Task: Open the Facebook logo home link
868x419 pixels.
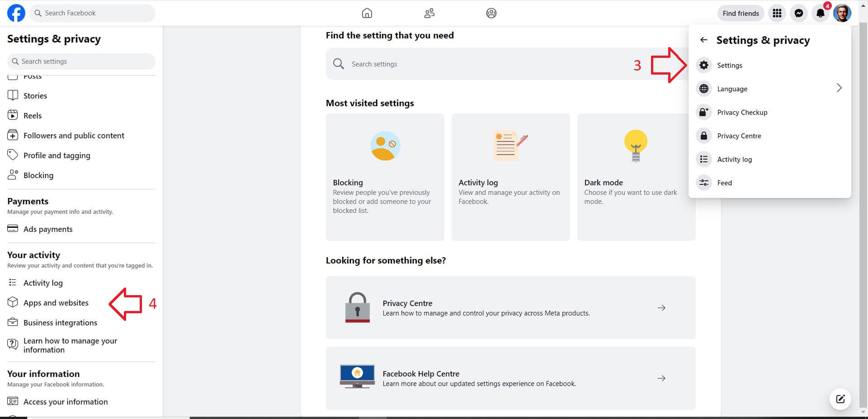Action: pyautogui.click(x=16, y=13)
